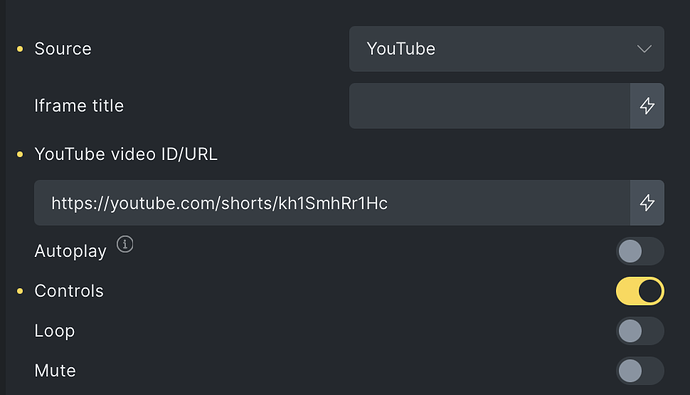Click the yellow modified dot beside Source
The width and height of the screenshot is (690, 395).
click(x=20, y=49)
